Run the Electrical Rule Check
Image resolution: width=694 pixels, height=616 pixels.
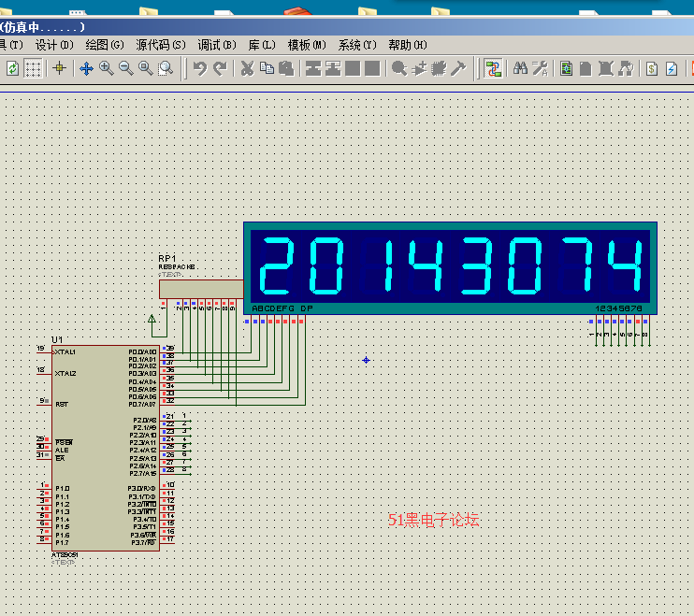point(672,68)
